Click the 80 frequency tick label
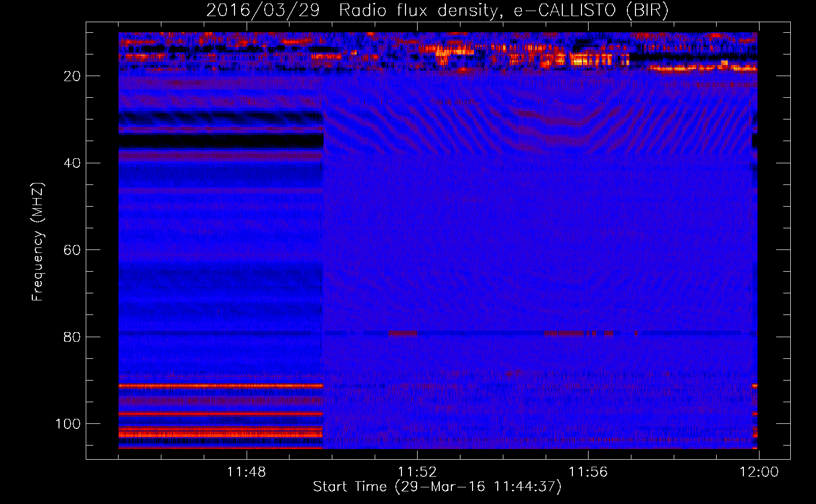This screenshot has height=504, width=816. point(73,337)
